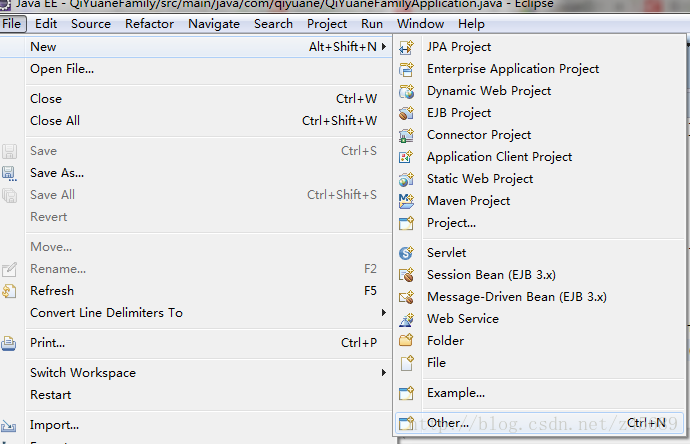Screen dimensions: 690x444
Task: Create an Enterprise Application Project
Action: pos(540,69)
